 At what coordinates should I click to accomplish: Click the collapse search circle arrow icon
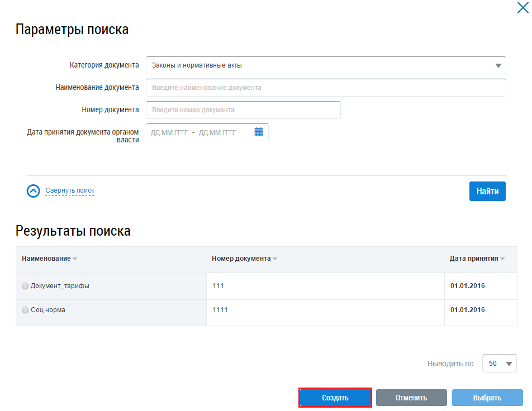[34, 191]
